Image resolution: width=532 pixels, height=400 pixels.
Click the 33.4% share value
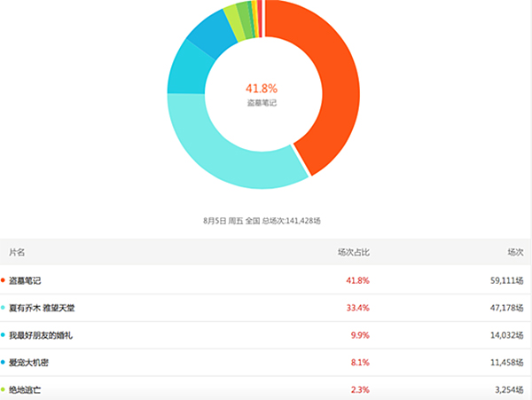pyautogui.click(x=358, y=308)
